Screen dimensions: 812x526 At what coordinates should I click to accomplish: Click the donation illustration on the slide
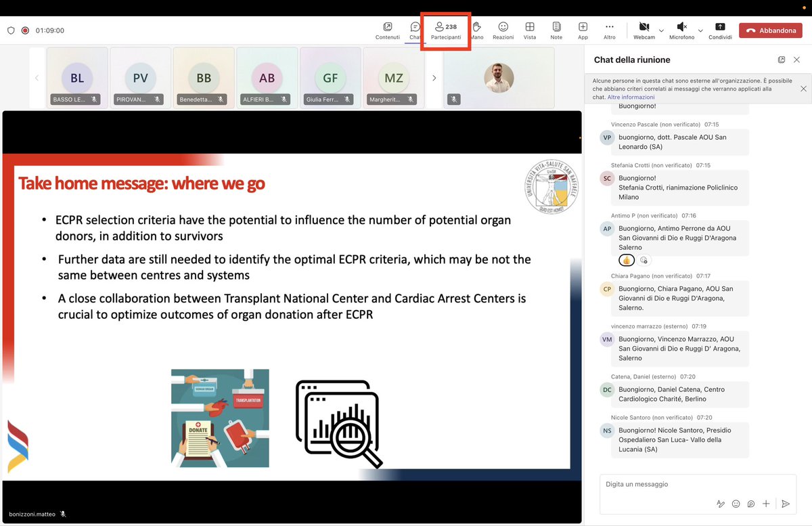(x=220, y=418)
